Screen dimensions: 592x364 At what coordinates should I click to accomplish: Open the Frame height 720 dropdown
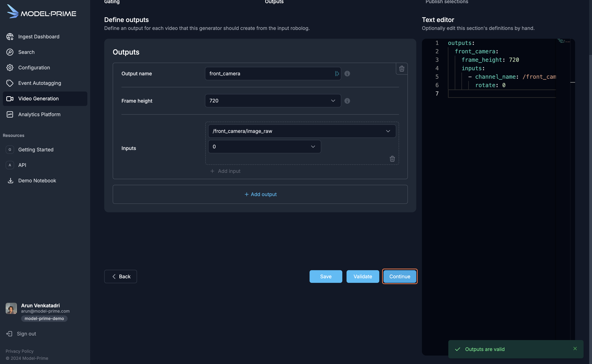point(273,101)
